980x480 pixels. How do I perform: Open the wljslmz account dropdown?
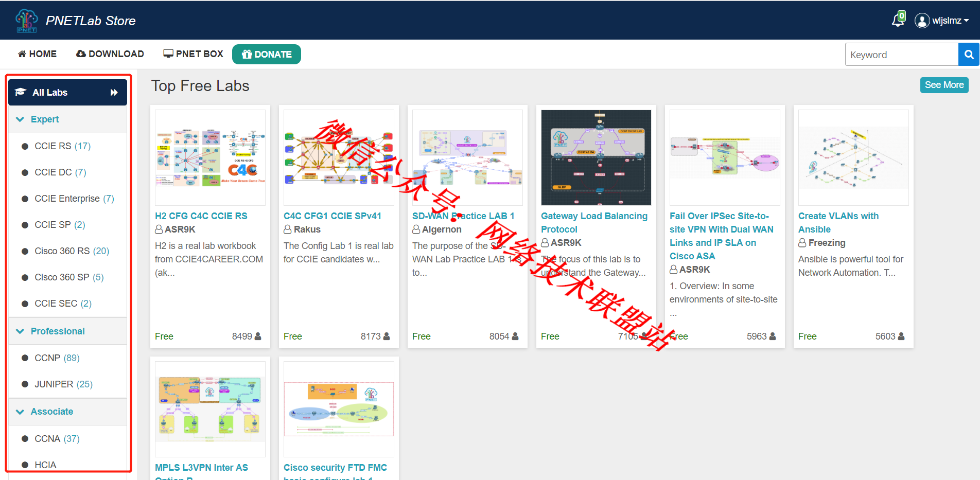coord(950,21)
